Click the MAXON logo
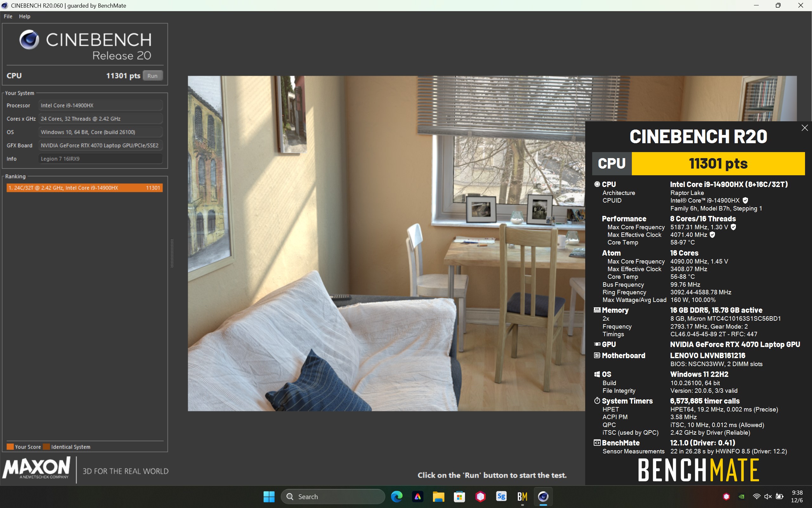Viewport: 812px width, 508px height. click(x=36, y=468)
